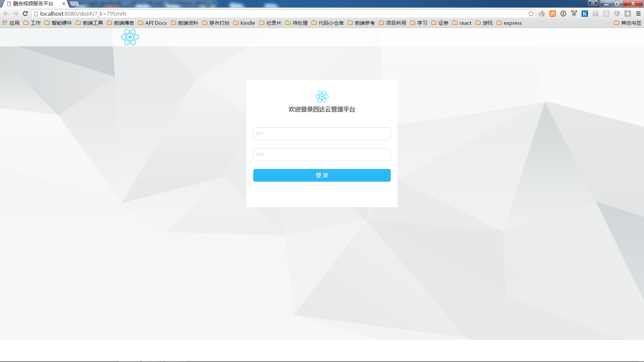Viewport: 644px width, 362px height.
Task: Click the React logo in page header
Action: (130, 37)
